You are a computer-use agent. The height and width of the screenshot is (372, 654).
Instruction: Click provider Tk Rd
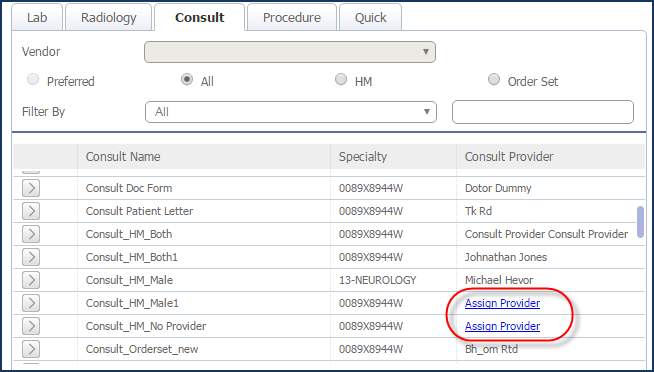478,211
